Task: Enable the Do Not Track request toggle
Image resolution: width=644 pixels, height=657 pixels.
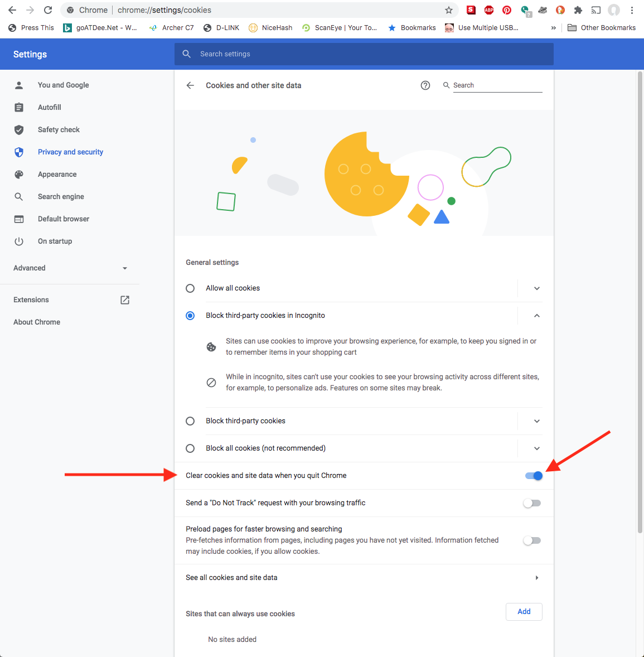Action: (x=531, y=503)
